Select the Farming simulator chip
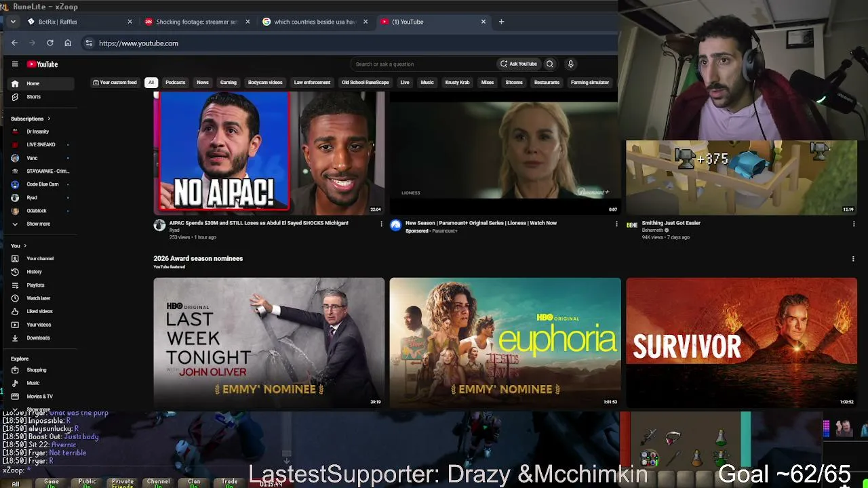868x488 pixels. click(590, 83)
